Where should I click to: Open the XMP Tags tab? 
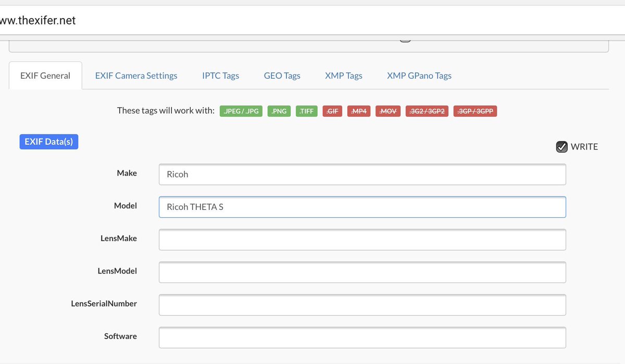(x=343, y=76)
